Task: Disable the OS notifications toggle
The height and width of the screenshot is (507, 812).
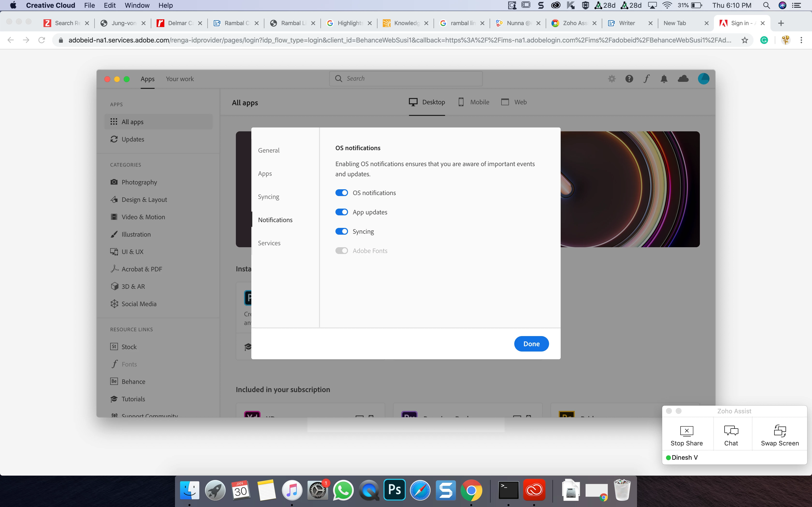Action: 341,193
